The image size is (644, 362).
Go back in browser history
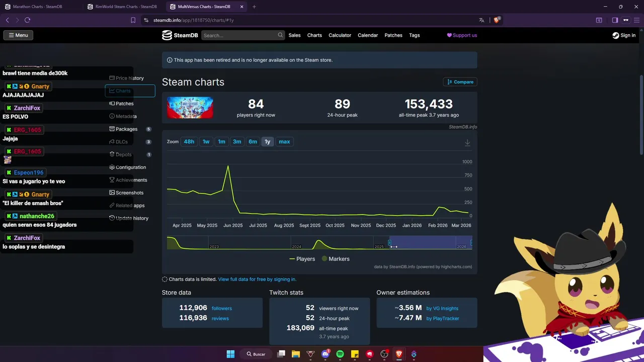point(7,20)
